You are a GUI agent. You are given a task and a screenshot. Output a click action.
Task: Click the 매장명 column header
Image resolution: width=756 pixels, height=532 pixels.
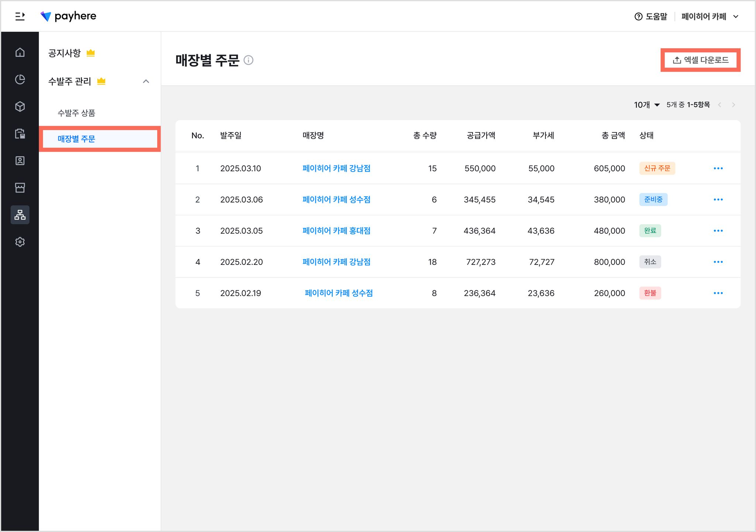click(313, 135)
